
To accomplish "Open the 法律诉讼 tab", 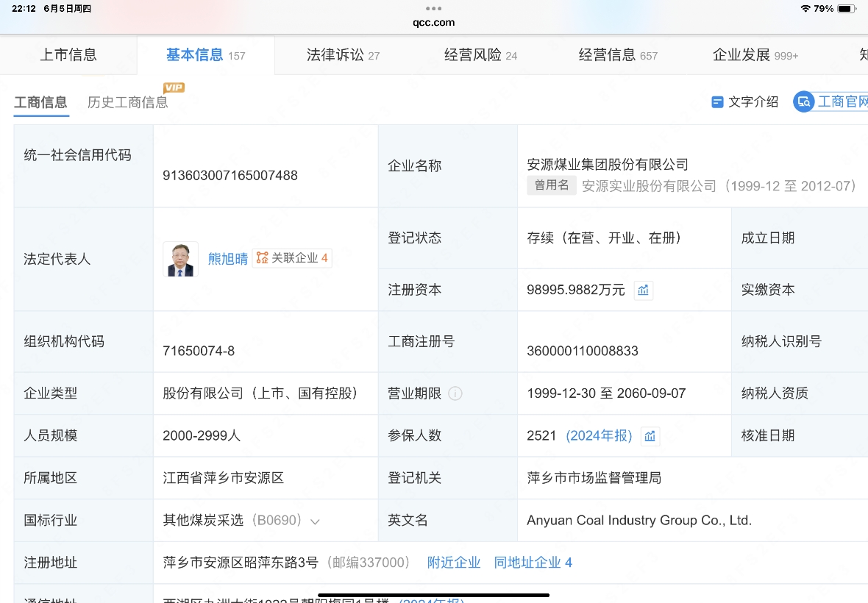I will pos(344,54).
